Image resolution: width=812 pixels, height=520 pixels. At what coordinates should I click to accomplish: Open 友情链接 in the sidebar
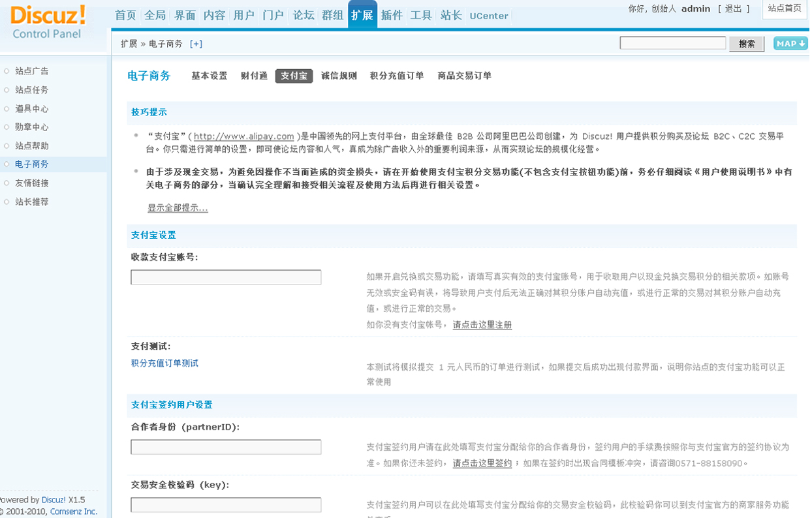click(32, 183)
